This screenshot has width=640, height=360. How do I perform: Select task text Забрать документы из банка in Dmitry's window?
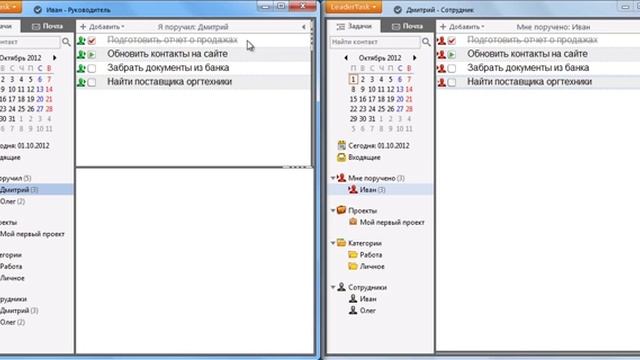[528, 68]
